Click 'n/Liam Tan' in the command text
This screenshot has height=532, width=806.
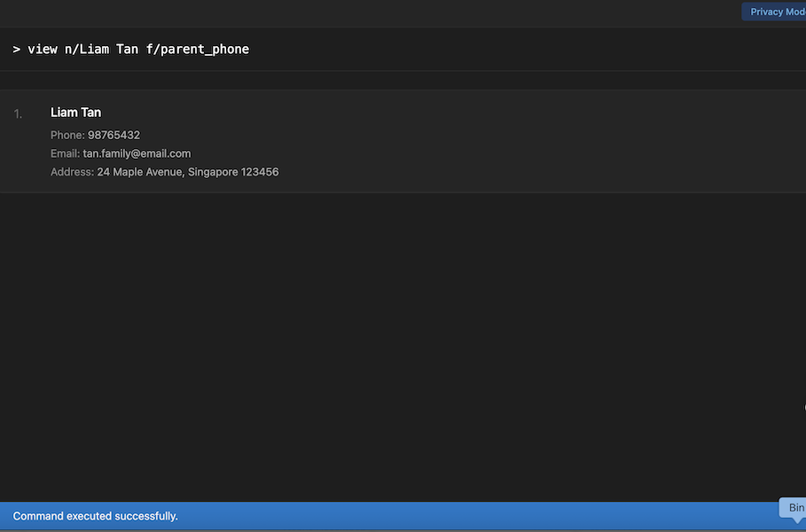click(x=101, y=50)
